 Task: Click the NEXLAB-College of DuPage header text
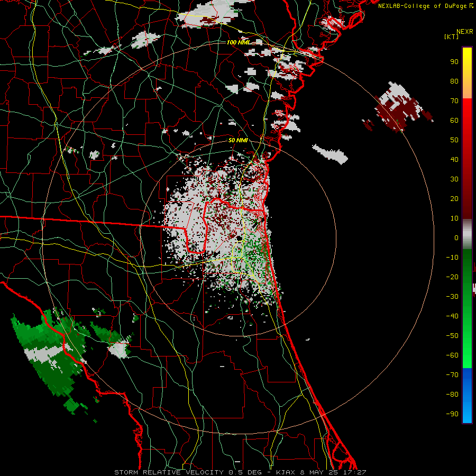(x=423, y=6)
